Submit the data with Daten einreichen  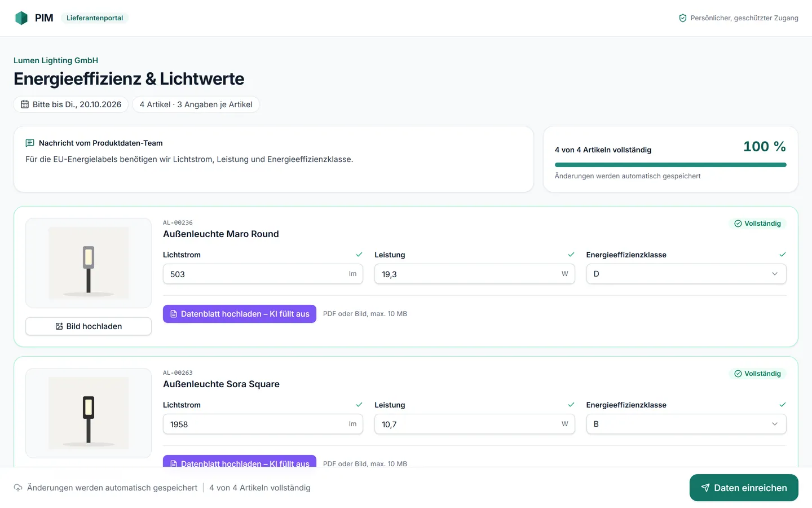point(744,488)
